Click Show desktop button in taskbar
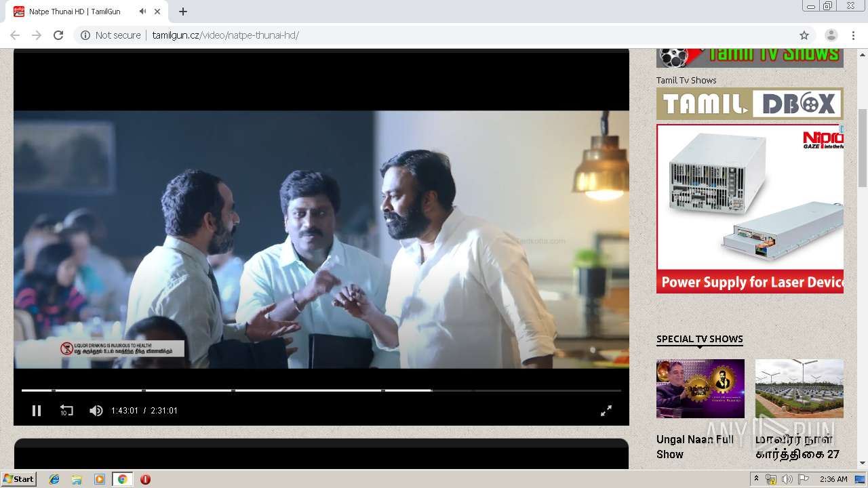Viewport: 868px width, 488px height. [861, 479]
